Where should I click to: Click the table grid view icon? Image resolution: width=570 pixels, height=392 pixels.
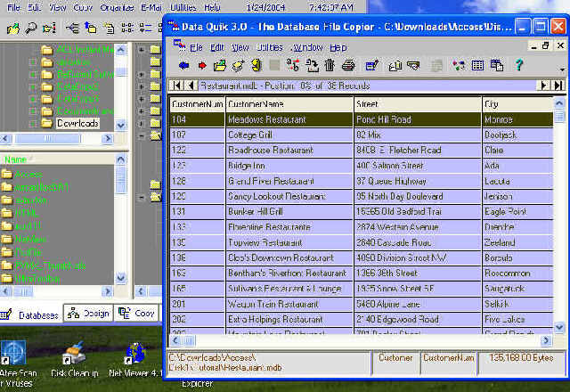pyautogui.click(x=477, y=66)
